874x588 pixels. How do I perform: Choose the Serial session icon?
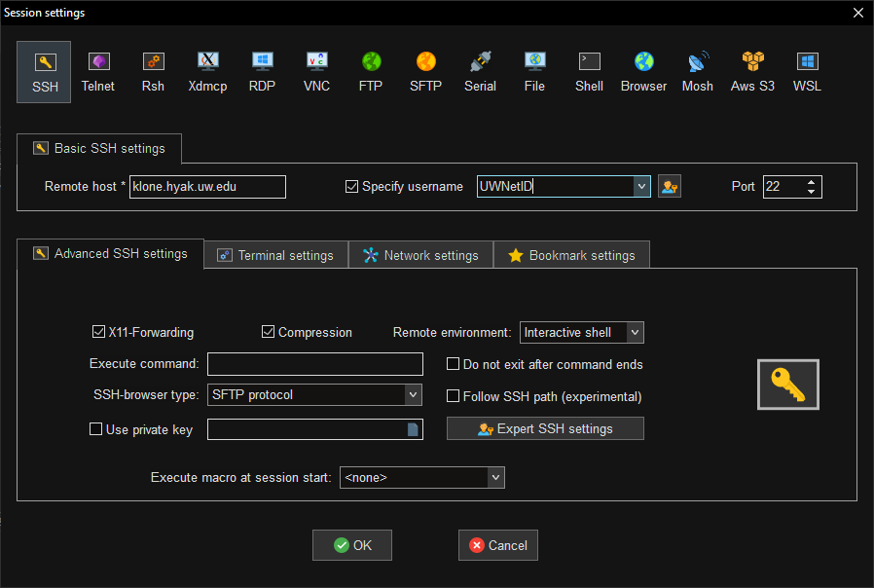tap(480, 72)
